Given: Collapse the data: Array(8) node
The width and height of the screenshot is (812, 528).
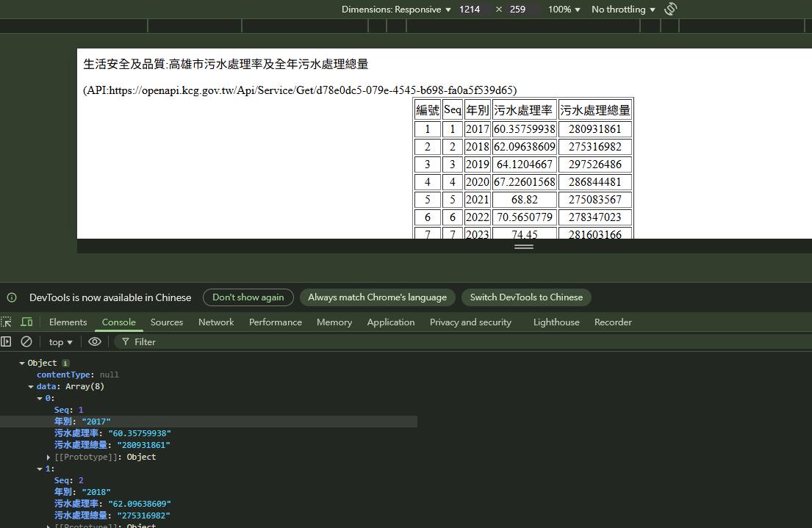Looking at the screenshot, I should 31,387.
